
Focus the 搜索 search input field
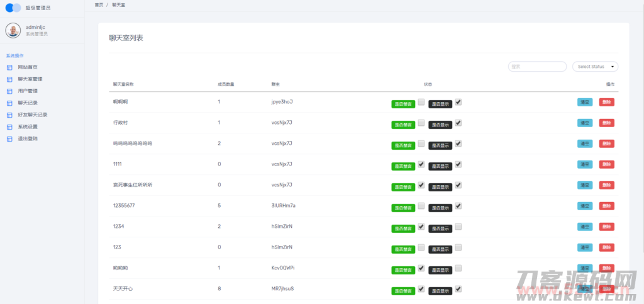(537, 67)
